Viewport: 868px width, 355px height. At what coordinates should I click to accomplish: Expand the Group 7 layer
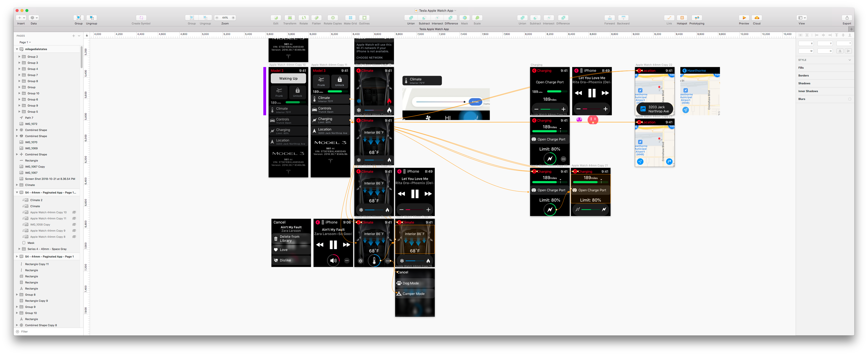coord(19,75)
